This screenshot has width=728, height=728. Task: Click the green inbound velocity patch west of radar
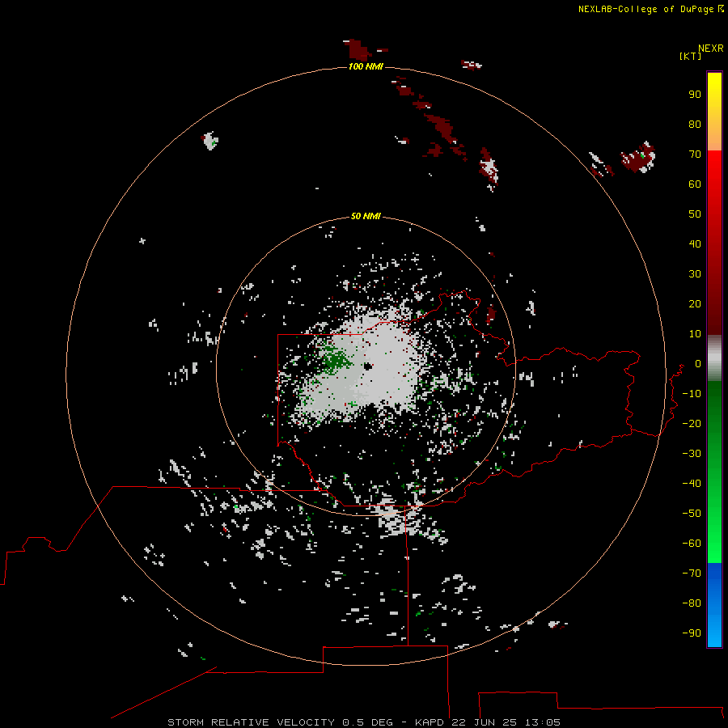(335, 360)
